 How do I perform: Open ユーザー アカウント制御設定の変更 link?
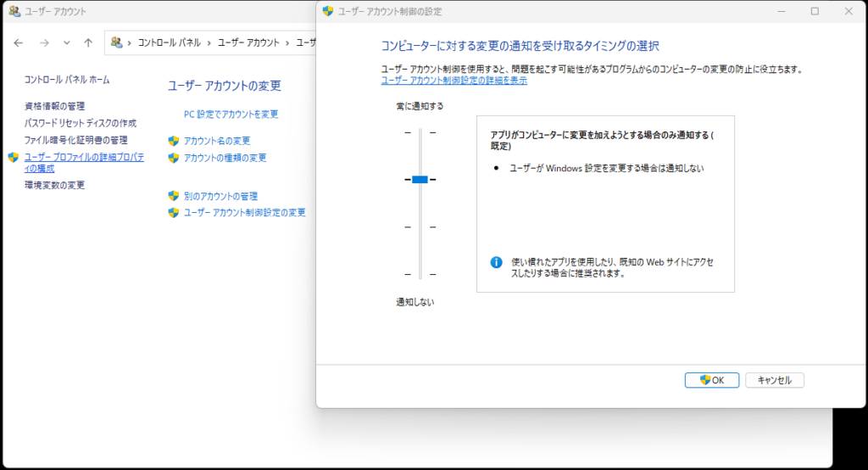point(244,213)
